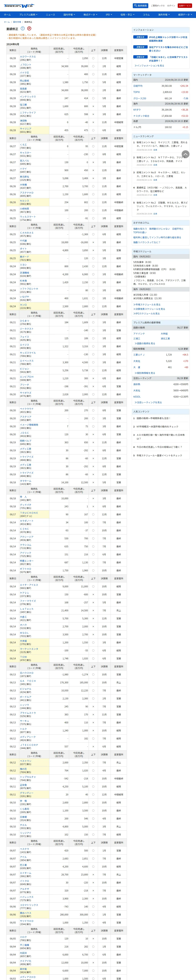Open the 住江織 stock link
Image resolution: width=196 pixels, height=980 pixels.
click(x=23, y=105)
